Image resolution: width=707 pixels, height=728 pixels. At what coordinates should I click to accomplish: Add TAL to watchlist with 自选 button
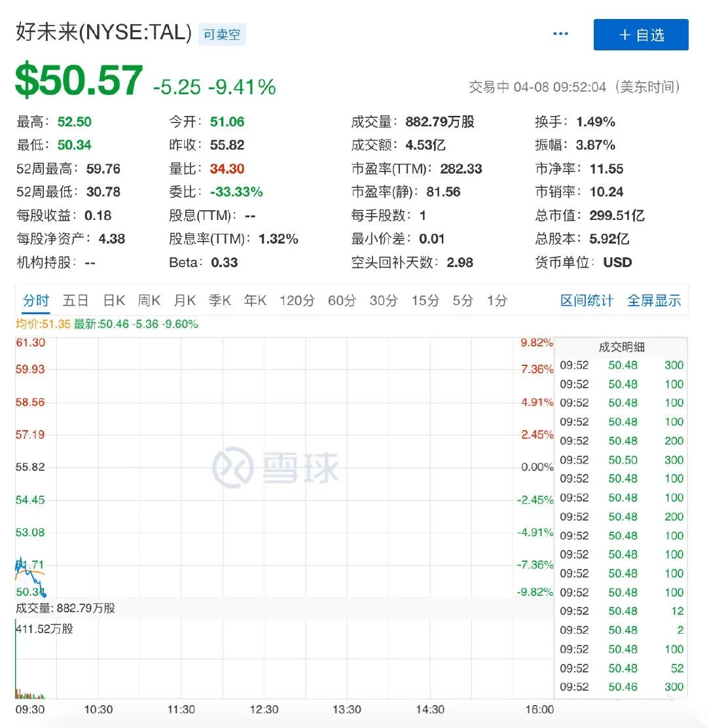coord(641,34)
